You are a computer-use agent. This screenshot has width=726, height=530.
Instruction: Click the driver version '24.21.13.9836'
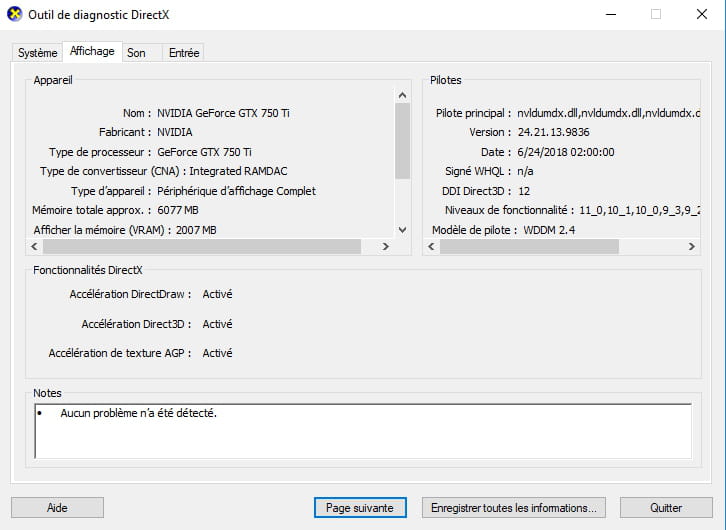tap(553, 132)
